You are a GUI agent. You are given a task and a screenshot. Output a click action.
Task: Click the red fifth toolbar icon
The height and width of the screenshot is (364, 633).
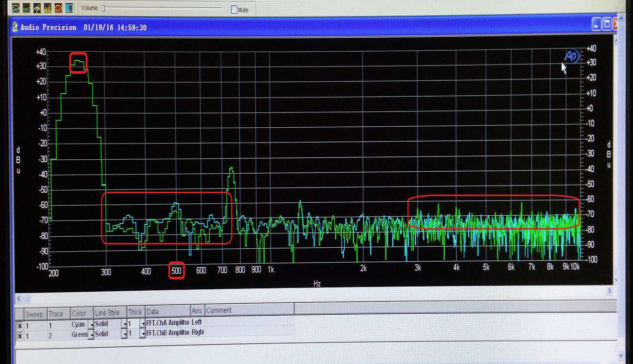58,8
